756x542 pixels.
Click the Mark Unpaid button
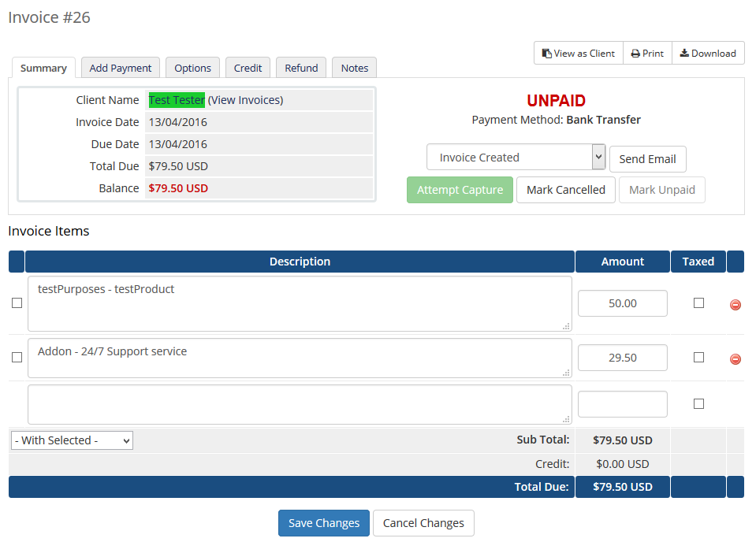point(662,190)
